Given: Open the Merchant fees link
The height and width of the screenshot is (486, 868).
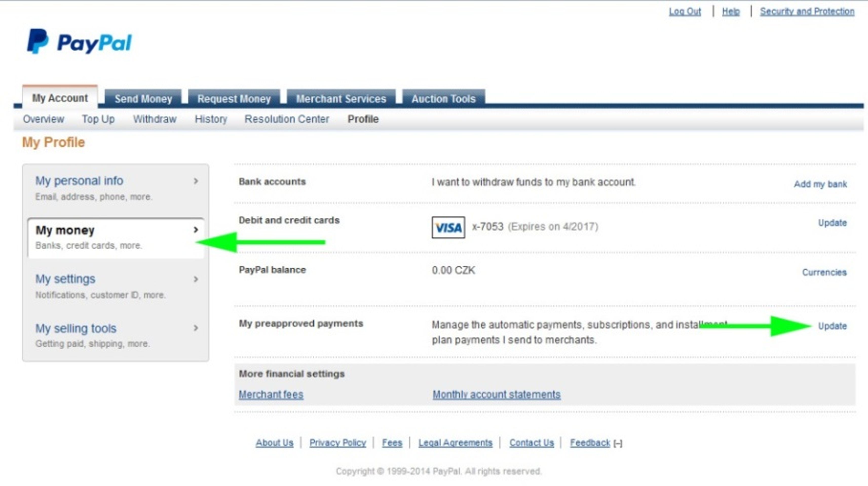Looking at the screenshot, I should [271, 394].
